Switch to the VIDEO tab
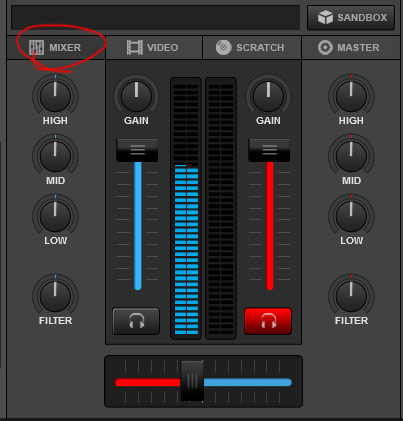This screenshot has height=421, width=403. point(154,48)
